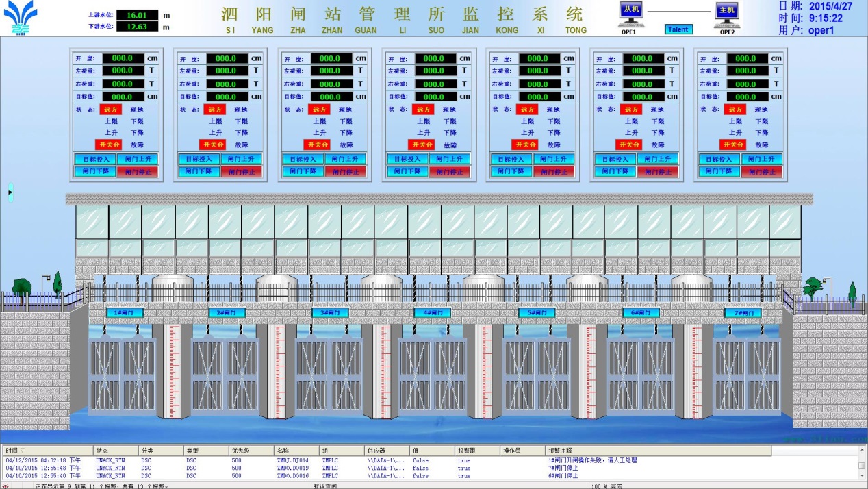Click 目标投入 in the fifth gate panel
Image resolution: width=868 pixels, height=489 pixels.
pos(511,159)
